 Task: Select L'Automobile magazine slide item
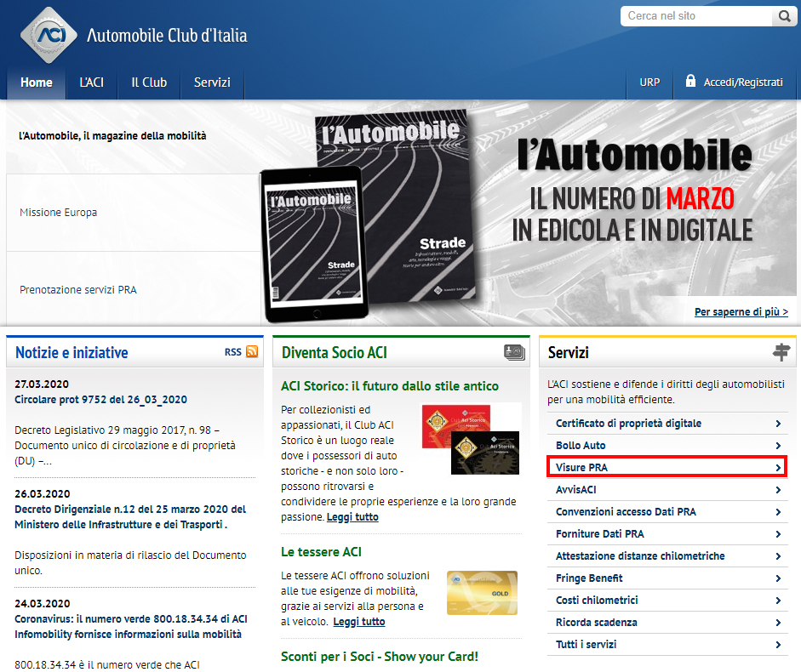click(x=134, y=136)
